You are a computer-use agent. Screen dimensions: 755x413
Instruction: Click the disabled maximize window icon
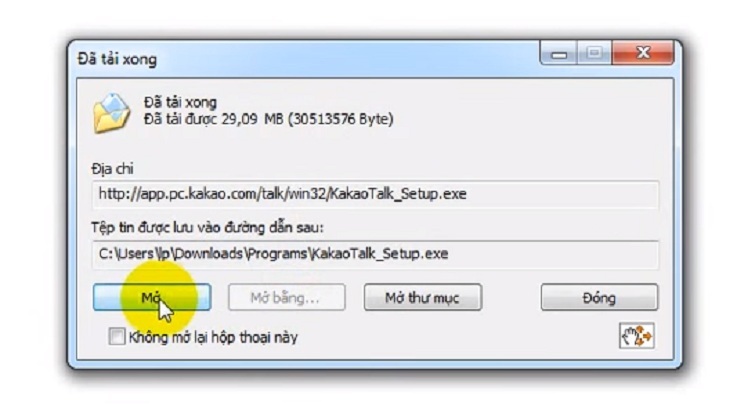pos(594,53)
